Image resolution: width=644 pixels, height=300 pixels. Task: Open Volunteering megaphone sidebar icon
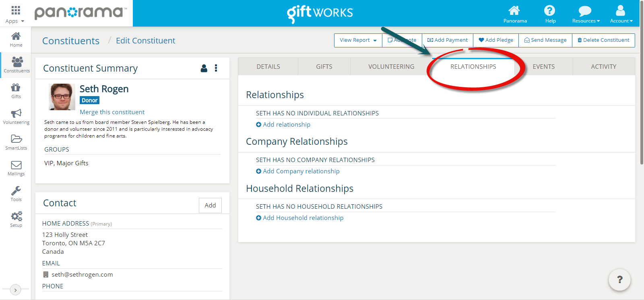coord(16,116)
